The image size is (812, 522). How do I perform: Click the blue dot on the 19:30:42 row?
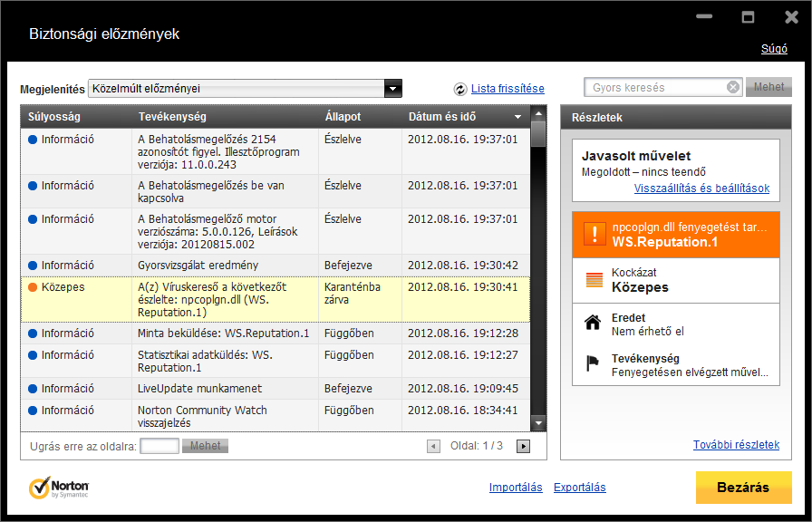[33, 266]
